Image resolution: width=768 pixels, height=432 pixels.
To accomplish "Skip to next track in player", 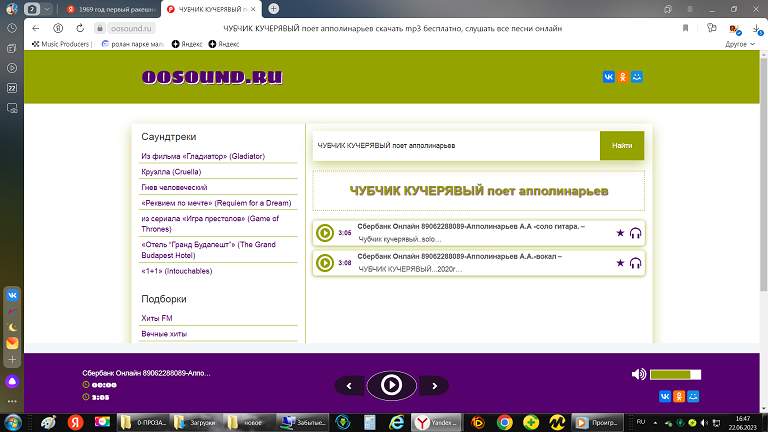I will (x=434, y=386).
